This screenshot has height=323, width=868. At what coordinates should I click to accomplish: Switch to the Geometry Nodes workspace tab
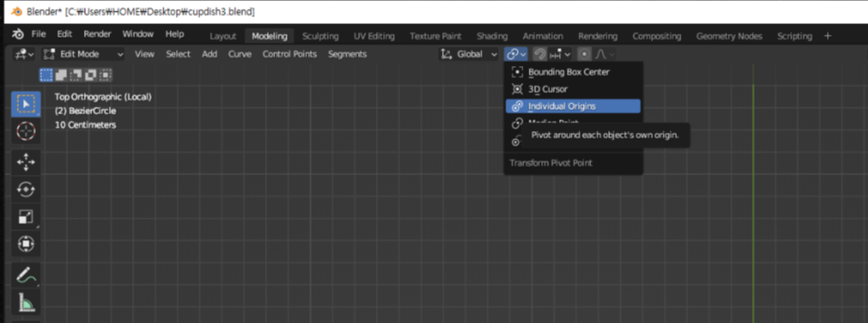[x=729, y=37]
